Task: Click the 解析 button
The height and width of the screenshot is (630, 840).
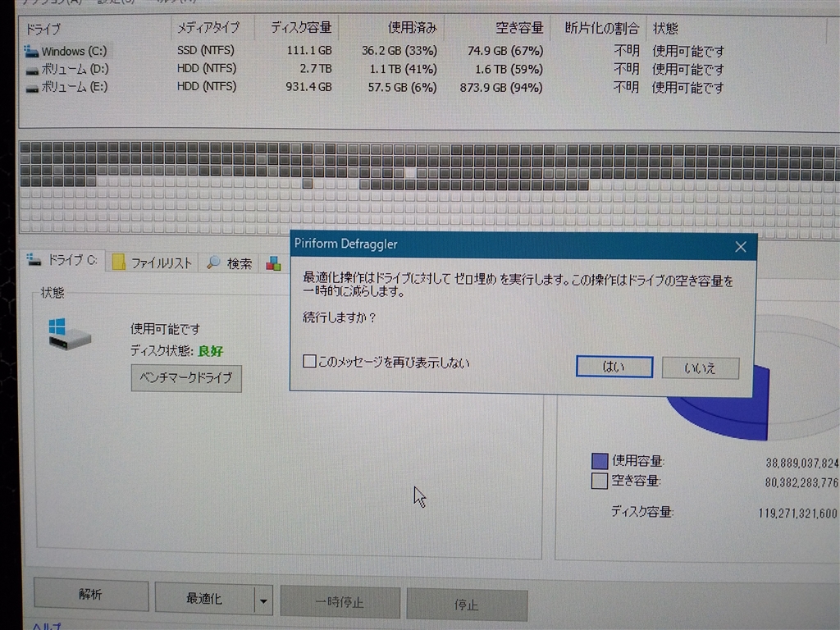Action: [90, 594]
